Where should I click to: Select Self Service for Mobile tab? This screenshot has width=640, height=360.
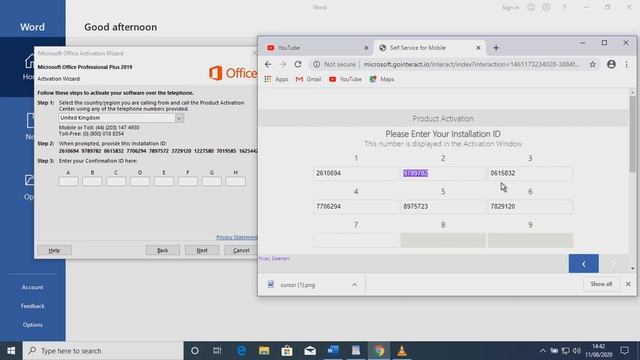[429, 48]
